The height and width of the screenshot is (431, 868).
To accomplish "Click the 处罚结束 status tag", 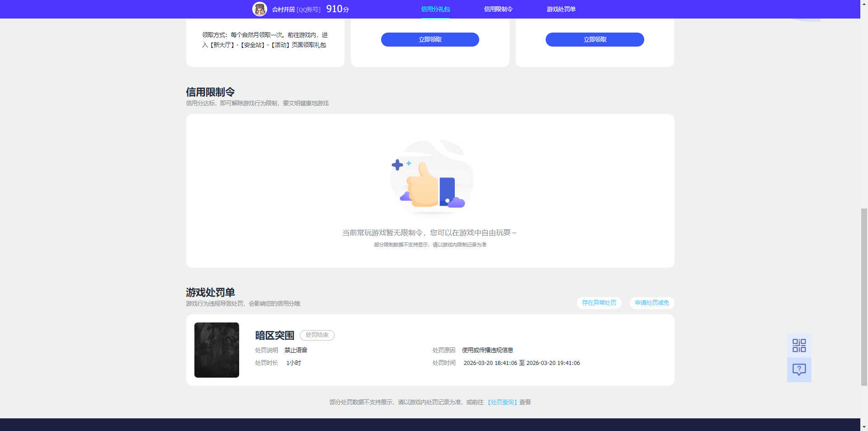I will click(x=317, y=335).
